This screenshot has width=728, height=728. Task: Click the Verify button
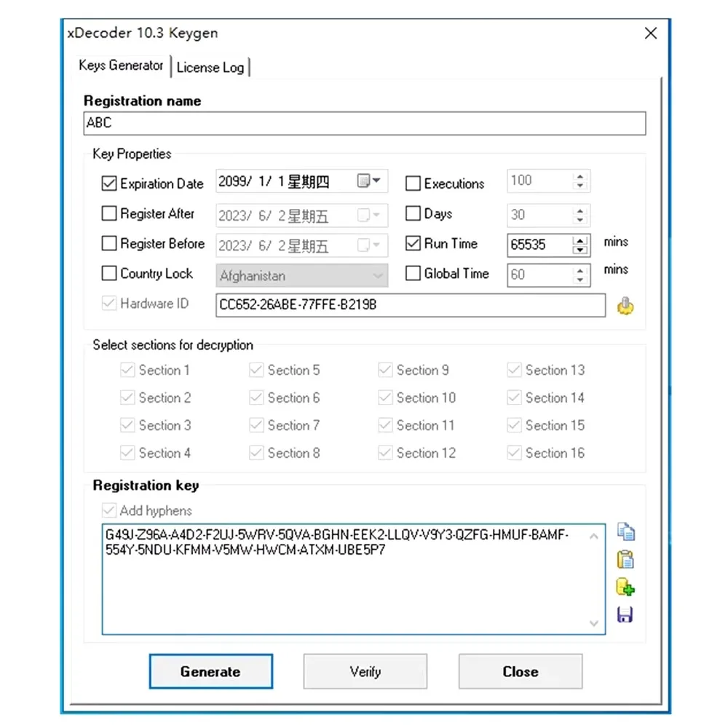click(x=365, y=672)
